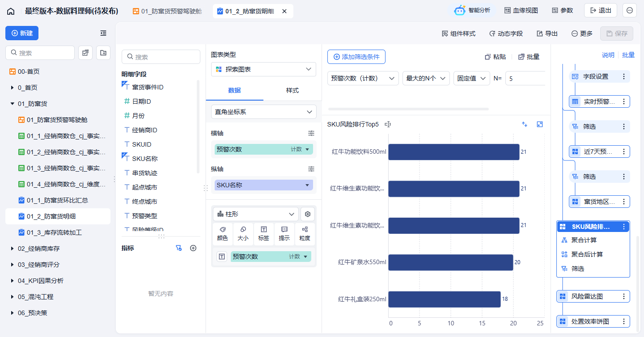Click the detail fields search box
Viewport: 644px width, 337px height.
[161, 57]
